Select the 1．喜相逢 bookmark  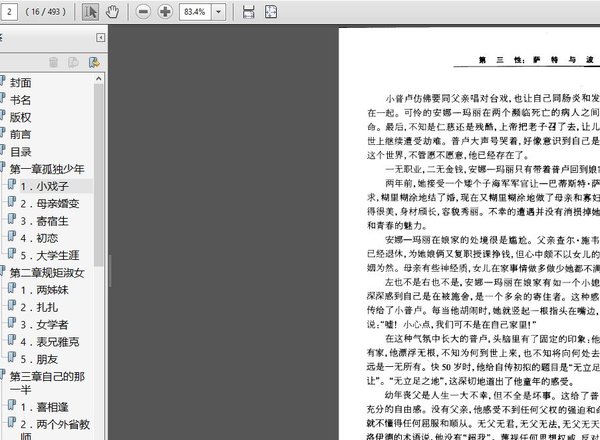pyautogui.click(x=44, y=407)
